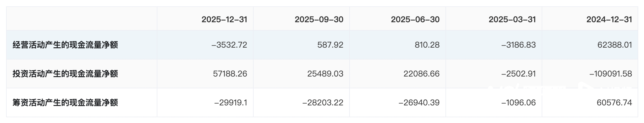Select the 2025-03-31 column header
This screenshot has height=123, width=644.
pyautogui.click(x=512, y=19)
